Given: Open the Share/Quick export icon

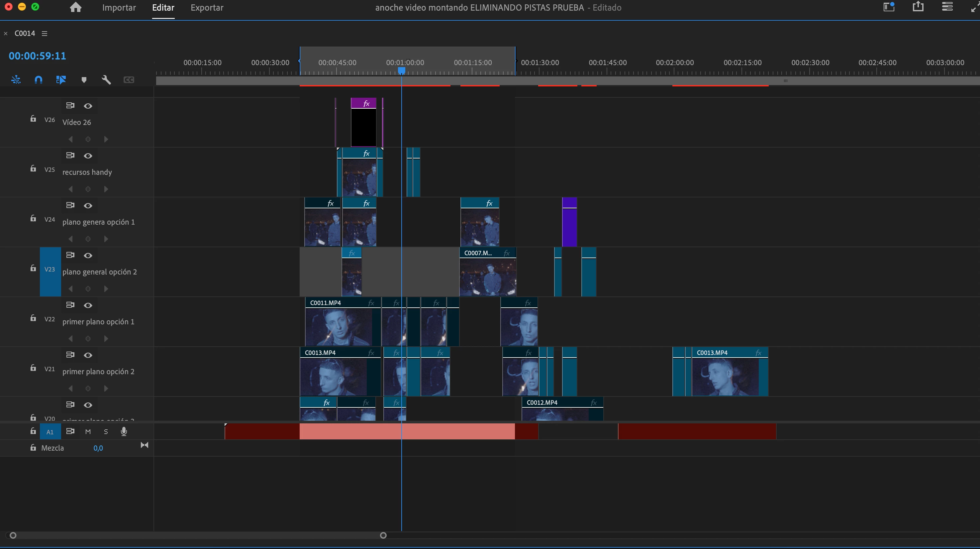Looking at the screenshot, I should click(918, 7).
